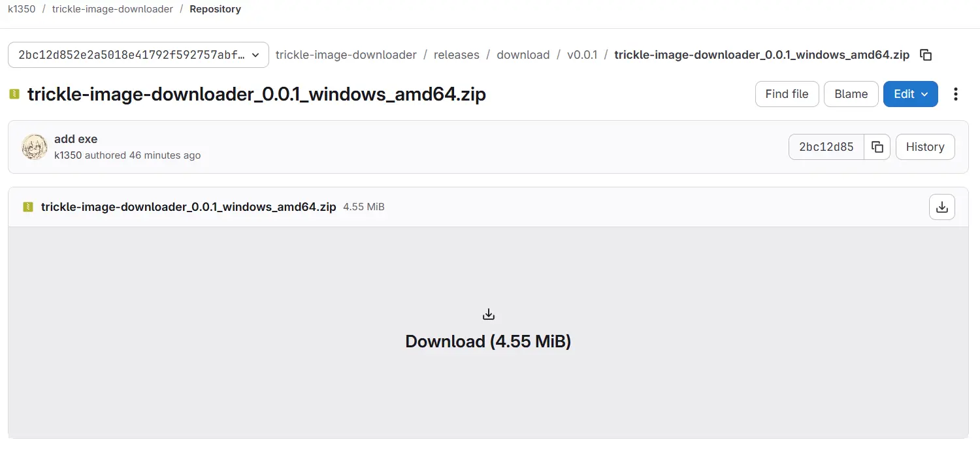Open the "add exe" commit message
The image size is (980, 457).
coord(76,139)
